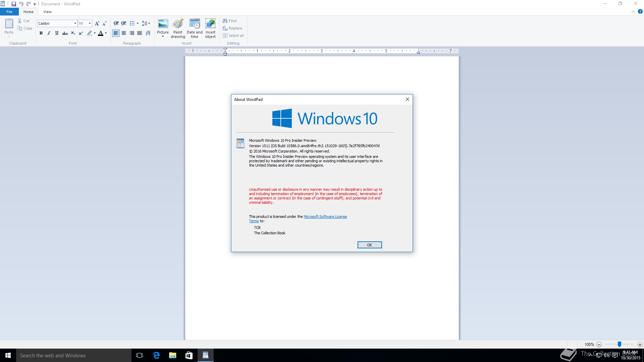Click the text highlight color pen icon

click(89, 33)
